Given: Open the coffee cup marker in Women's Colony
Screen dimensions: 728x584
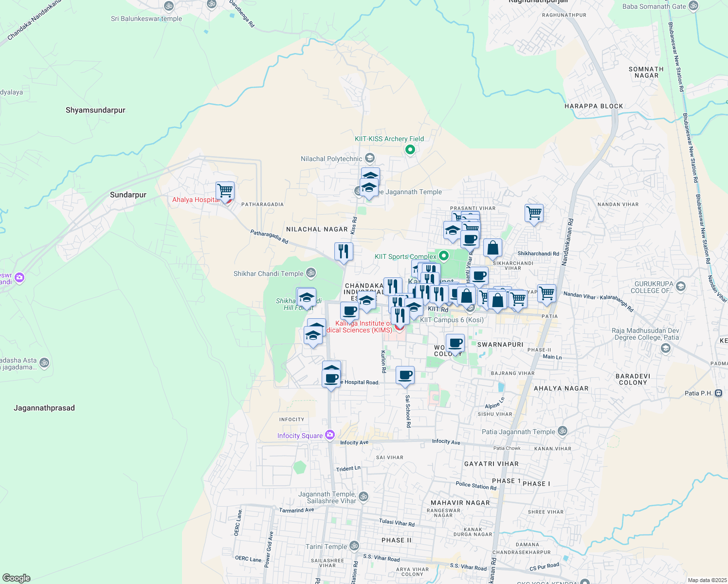Looking at the screenshot, I should (x=455, y=344).
